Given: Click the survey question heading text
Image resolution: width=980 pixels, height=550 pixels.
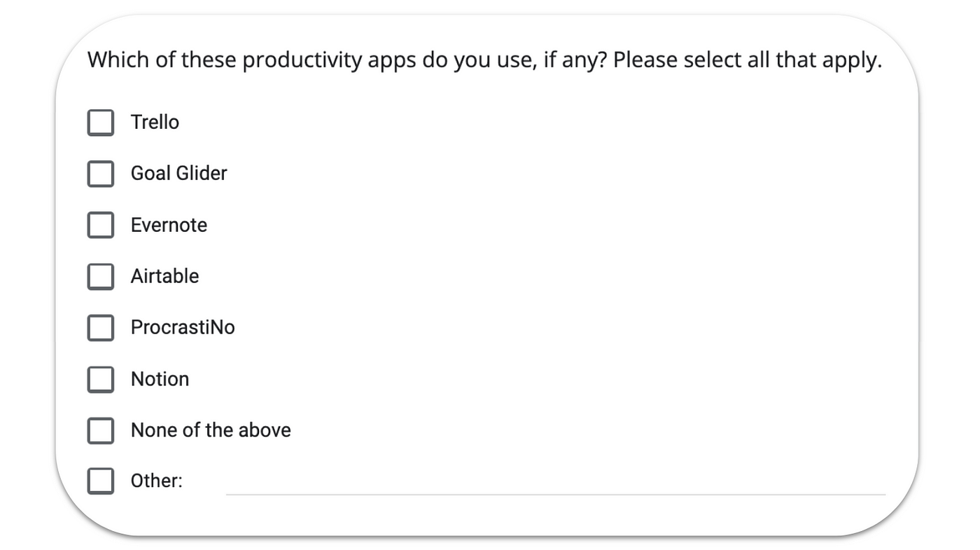Looking at the screenshot, I should 484,60.
